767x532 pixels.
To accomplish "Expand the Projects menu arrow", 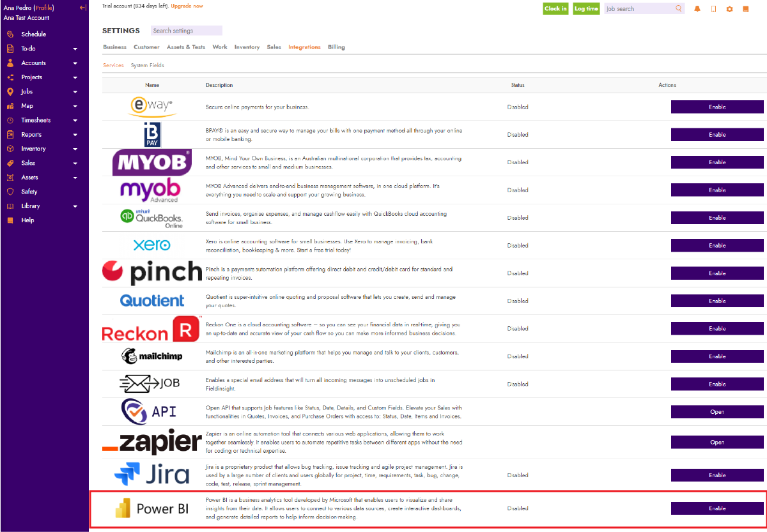I will 75,78.
